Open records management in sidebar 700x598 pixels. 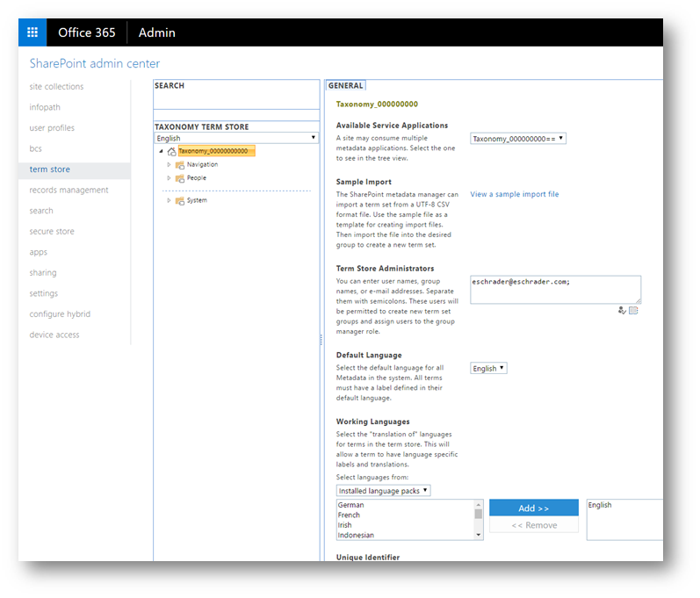pyautogui.click(x=69, y=190)
